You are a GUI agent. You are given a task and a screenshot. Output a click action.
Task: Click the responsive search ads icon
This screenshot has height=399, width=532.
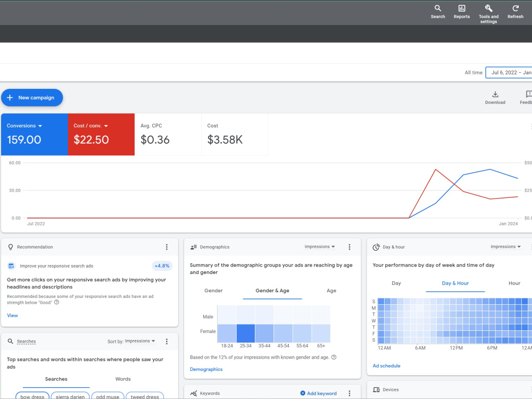pos(11,266)
